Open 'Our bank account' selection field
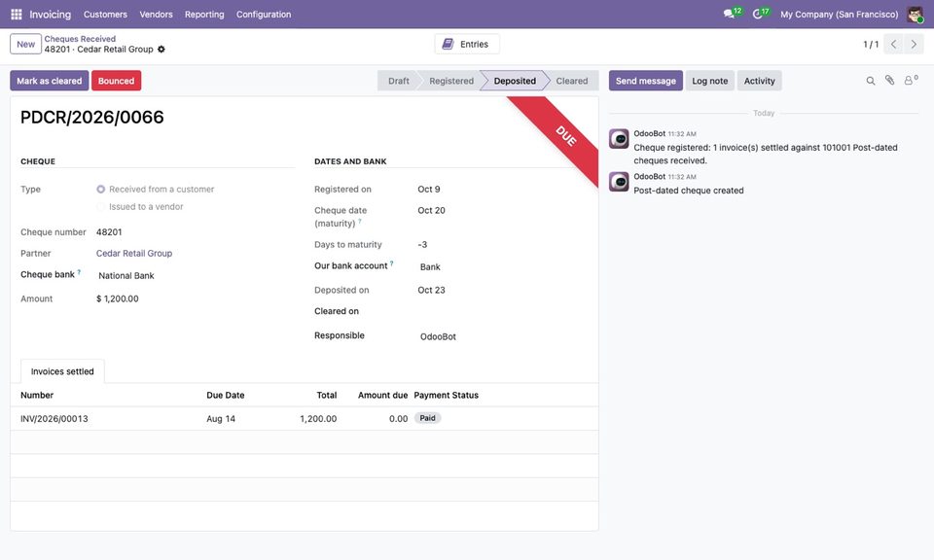The image size is (934, 560). [x=503, y=267]
